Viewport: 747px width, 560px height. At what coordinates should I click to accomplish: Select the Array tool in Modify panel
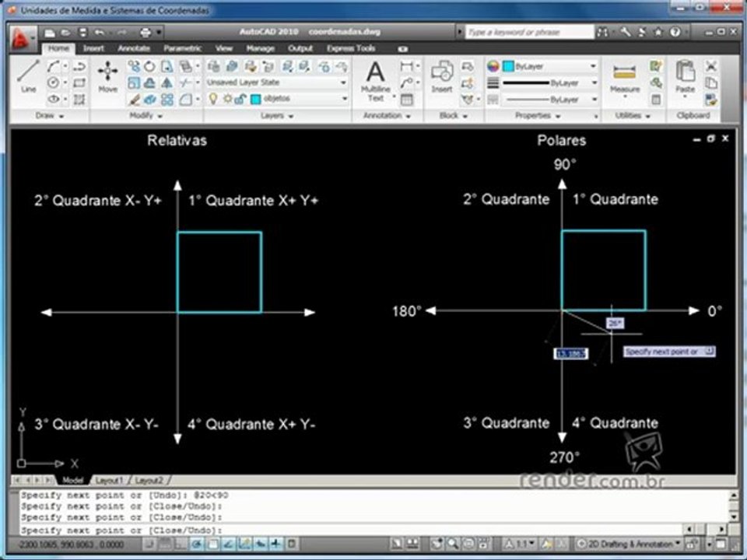point(167,99)
